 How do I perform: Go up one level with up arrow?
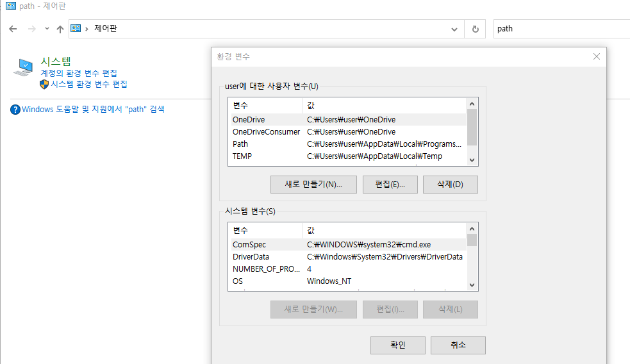pos(60,29)
